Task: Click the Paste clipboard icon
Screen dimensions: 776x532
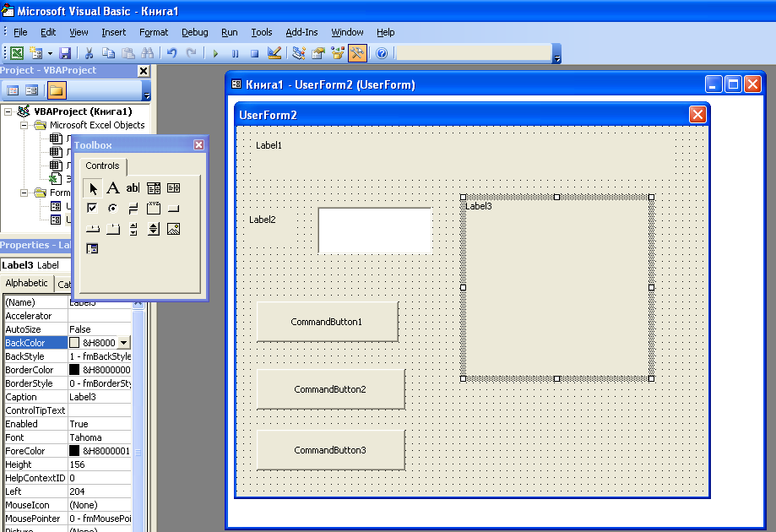Action: point(128,53)
